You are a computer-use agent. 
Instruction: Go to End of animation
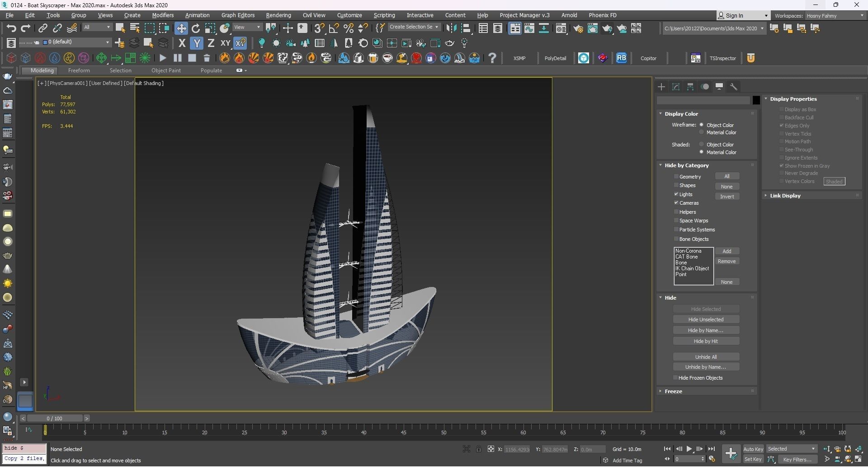[x=711, y=449]
